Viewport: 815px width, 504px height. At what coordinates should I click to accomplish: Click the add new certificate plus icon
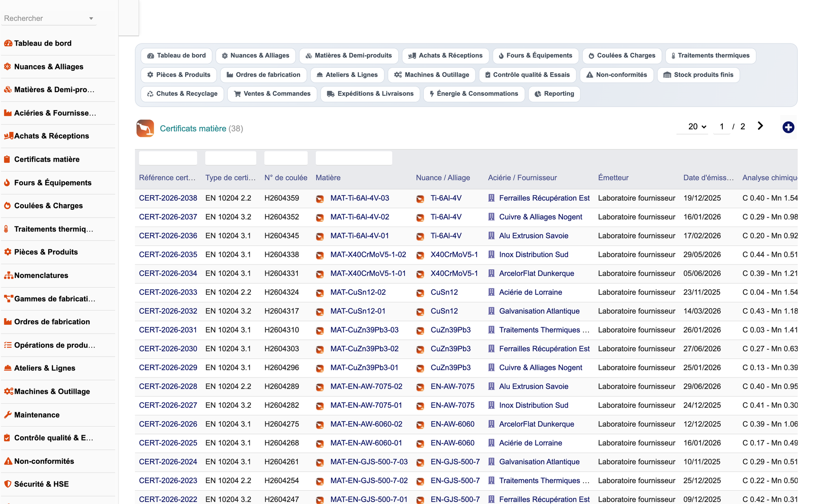pyautogui.click(x=788, y=127)
